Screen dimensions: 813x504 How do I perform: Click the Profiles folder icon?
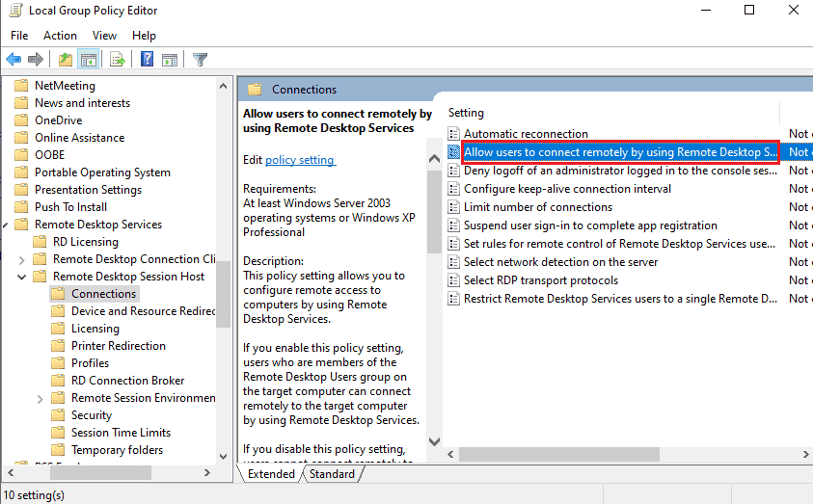(x=58, y=363)
